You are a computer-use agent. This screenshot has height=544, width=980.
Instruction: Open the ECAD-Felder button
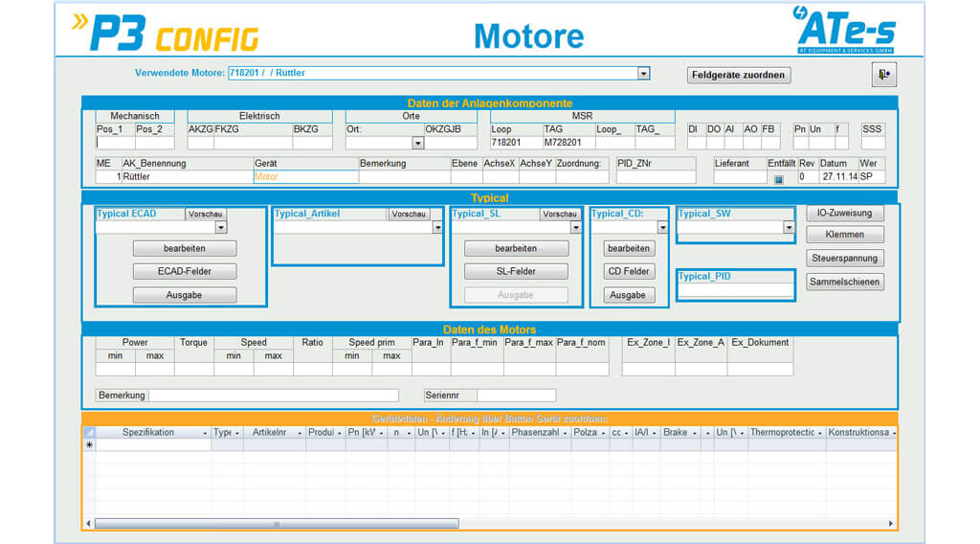(x=185, y=271)
